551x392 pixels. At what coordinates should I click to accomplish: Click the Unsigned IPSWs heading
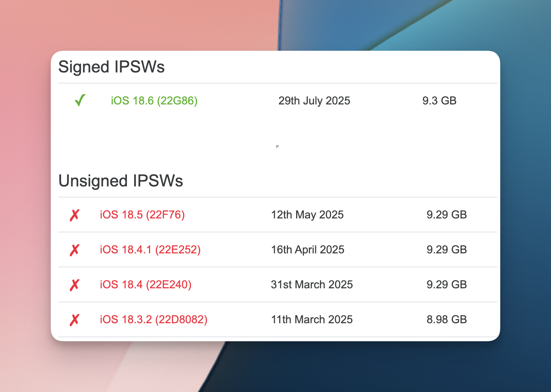121,181
